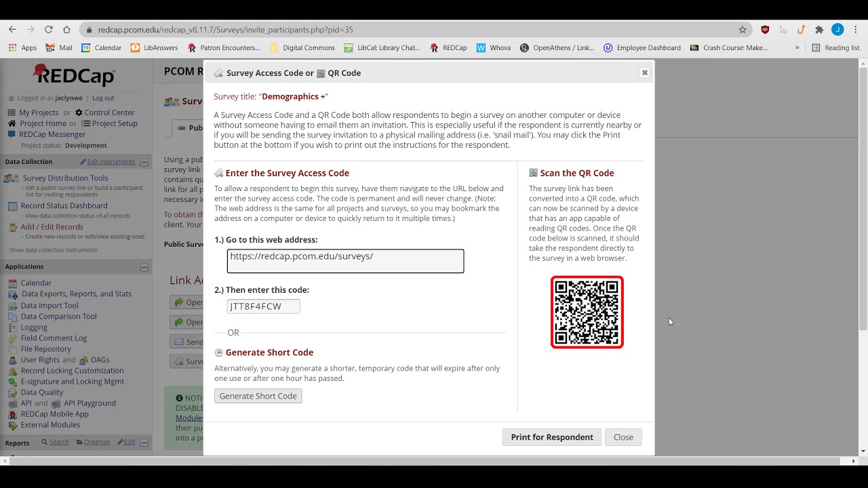Open the Whova bookmark
Image resolution: width=868 pixels, height=488 pixels.
(494, 48)
